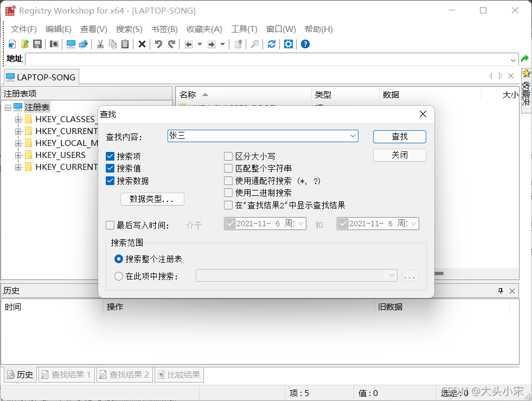The image size is (532, 401).
Task: Open the local registry computer icon
Action: 71,44
